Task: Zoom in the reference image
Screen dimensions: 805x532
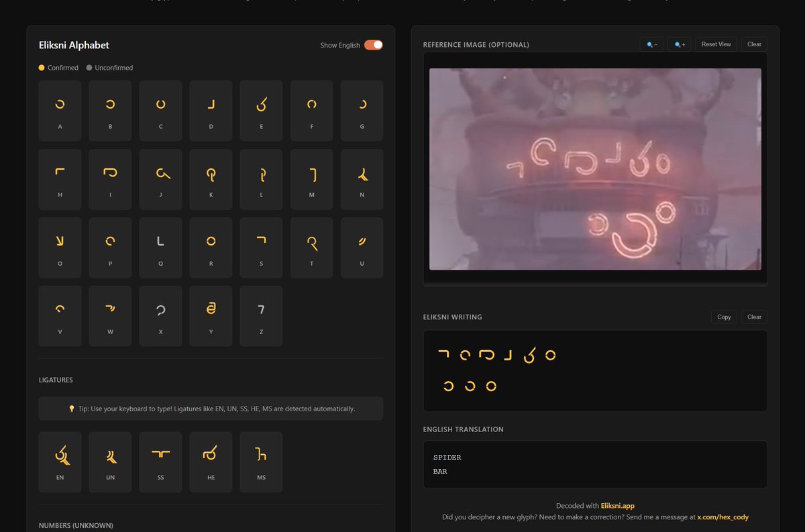Action: click(680, 44)
